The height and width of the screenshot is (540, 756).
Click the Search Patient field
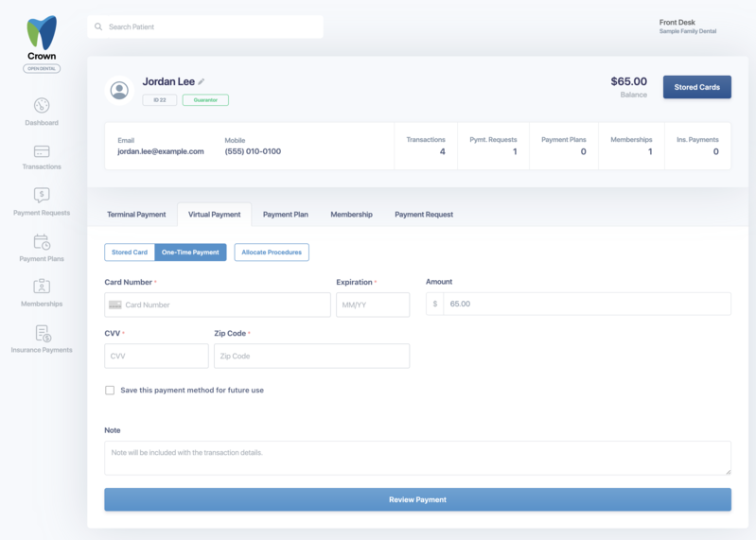click(x=205, y=26)
